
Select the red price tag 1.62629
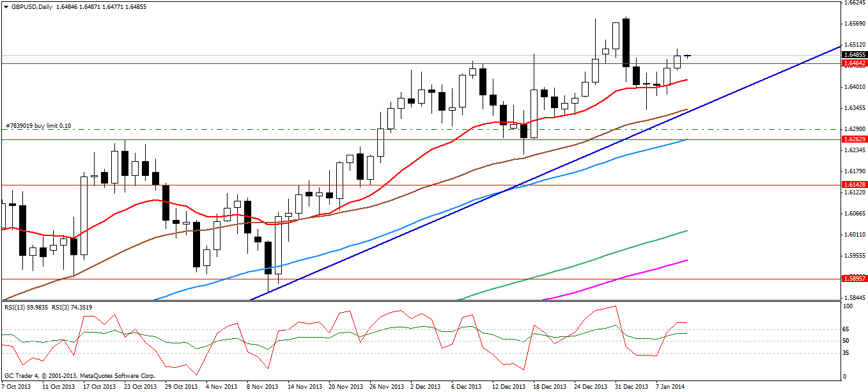[854, 139]
